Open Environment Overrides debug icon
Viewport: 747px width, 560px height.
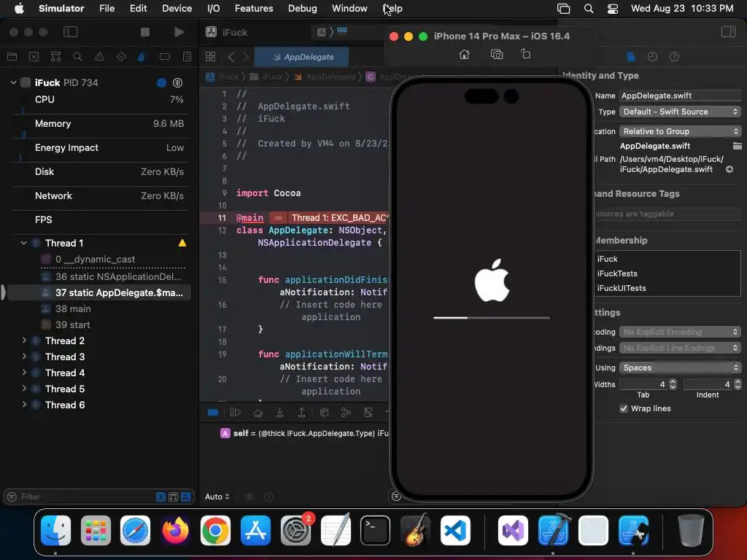coord(368,413)
